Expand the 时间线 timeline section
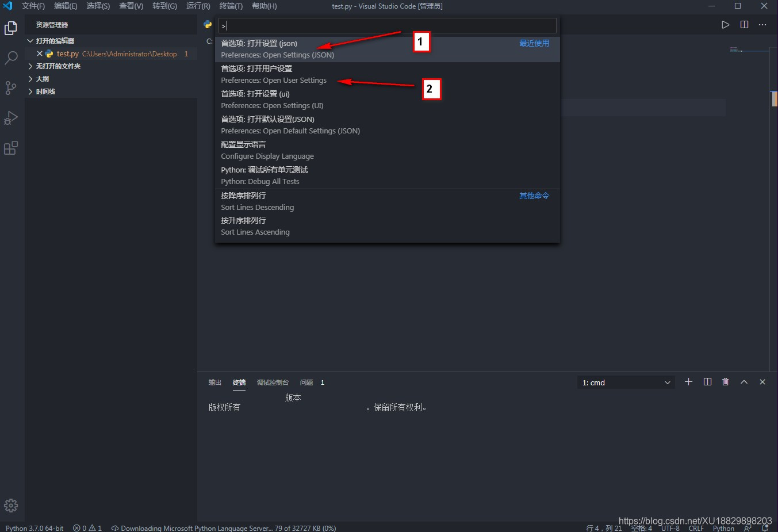Image resolution: width=778 pixels, height=532 pixels. tap(41, 91)
